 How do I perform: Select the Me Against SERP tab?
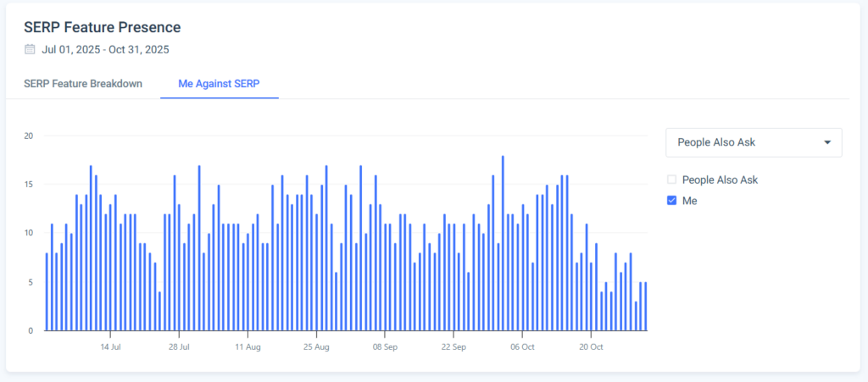(x=220, y=84)
